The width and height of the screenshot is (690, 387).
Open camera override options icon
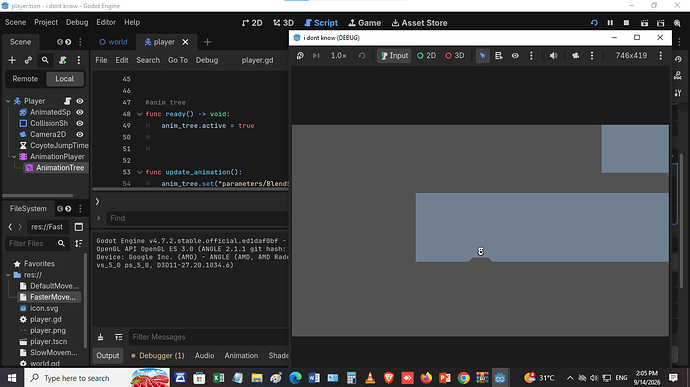click(576, 55)
